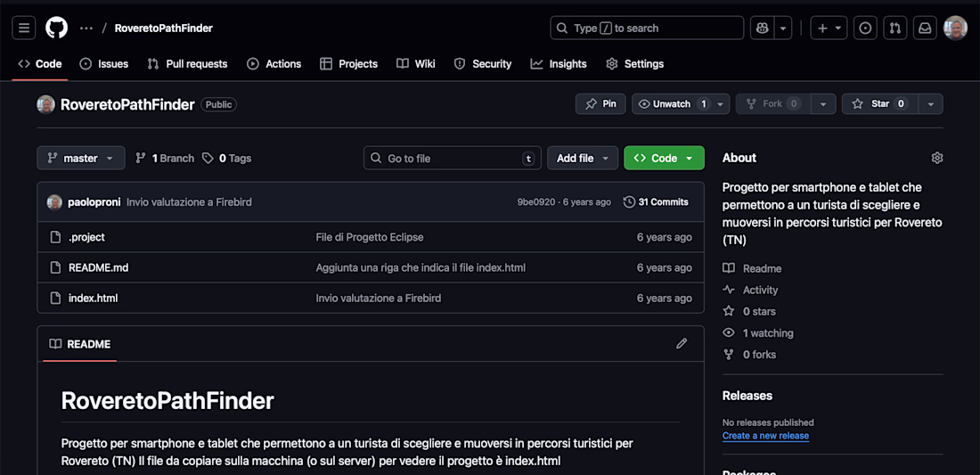Expand the Add file dropdown
Viewport: 980px width, 475px height.
pyautogui.click(x=582, y=158)
